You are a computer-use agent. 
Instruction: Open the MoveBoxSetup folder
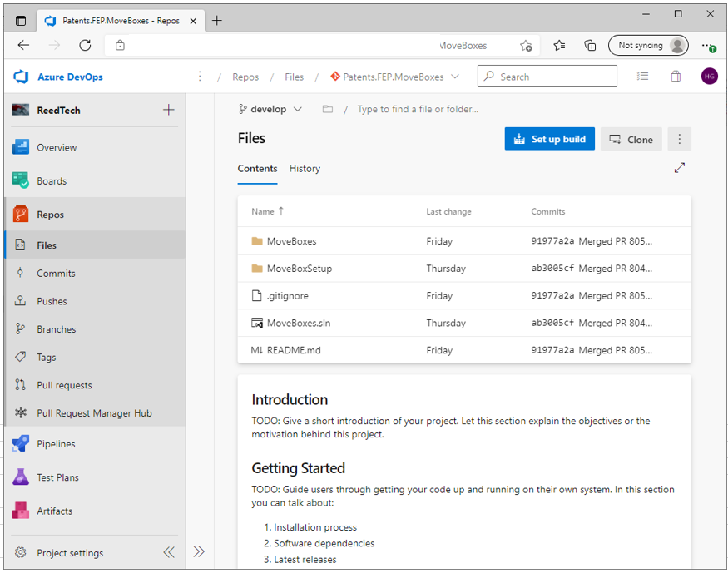click(299, 269)
